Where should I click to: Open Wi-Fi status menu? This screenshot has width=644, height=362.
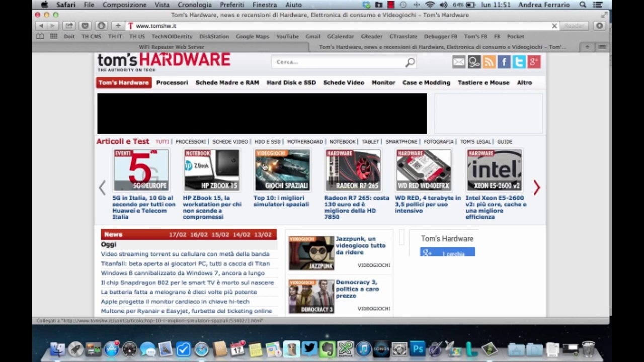point(430,5)
